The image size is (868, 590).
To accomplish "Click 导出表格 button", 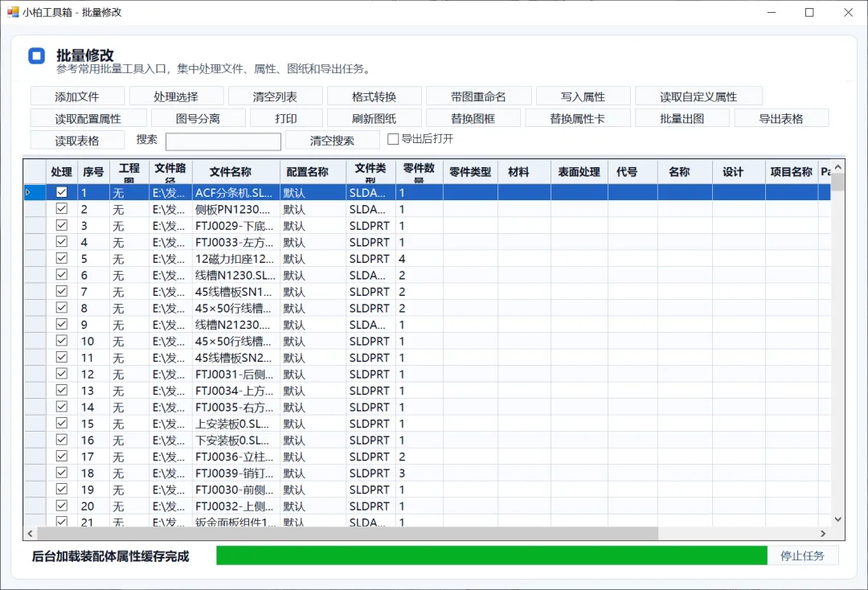I will [x=781, y=118].
